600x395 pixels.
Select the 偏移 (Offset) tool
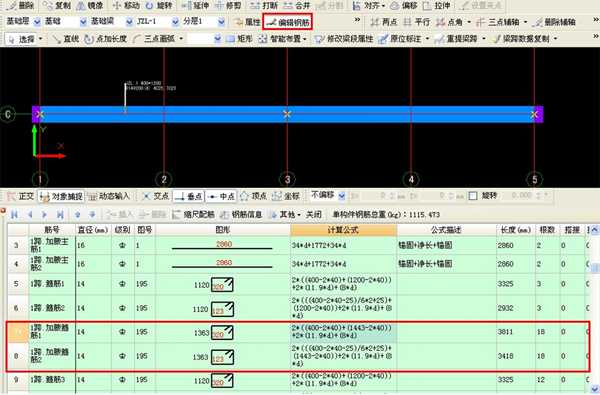404,5
